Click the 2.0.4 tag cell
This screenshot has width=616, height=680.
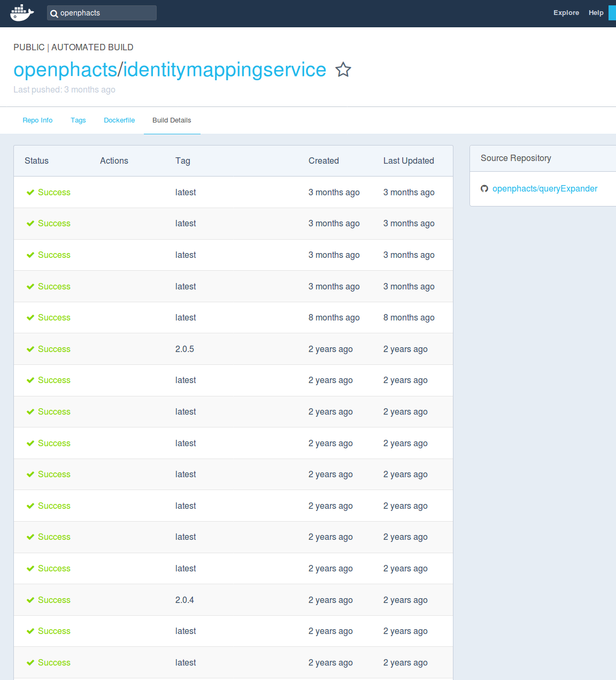click(184, 600)
